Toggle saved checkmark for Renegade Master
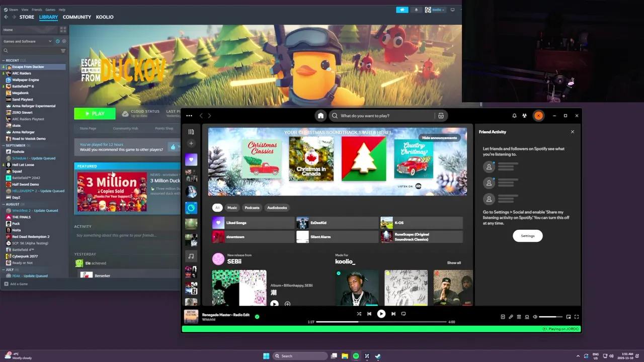Screen dimensions: 644x362 tap(257, 317)
